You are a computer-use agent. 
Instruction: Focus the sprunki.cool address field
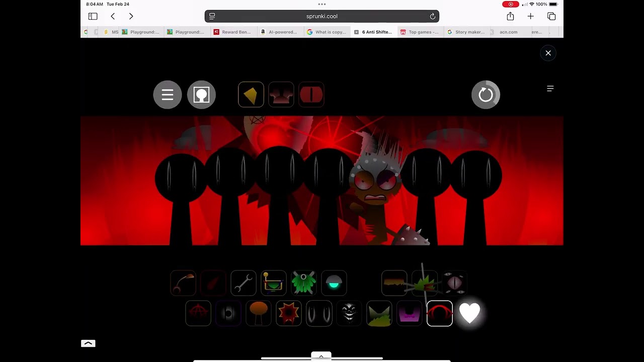click(322, 16)
